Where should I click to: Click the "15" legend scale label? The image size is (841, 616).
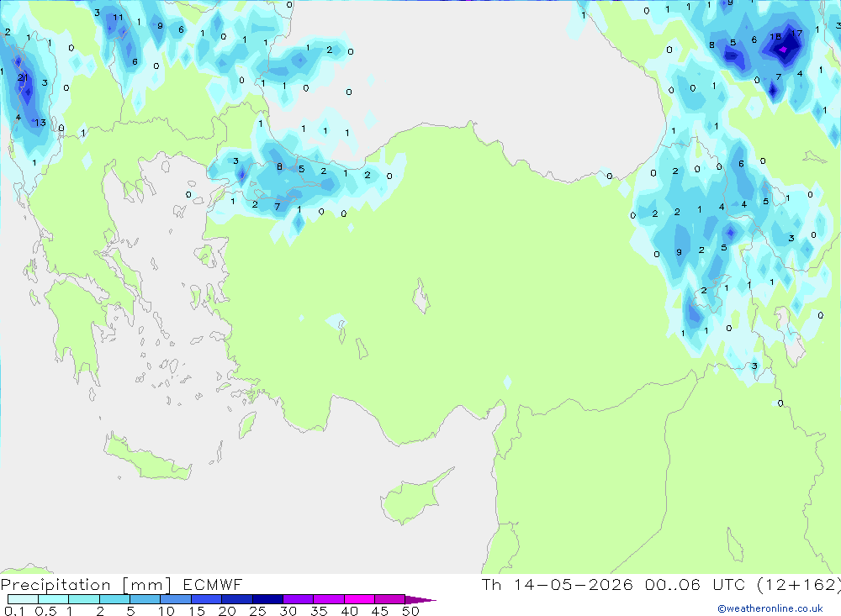pyautogui.click(x=197, y=611)
